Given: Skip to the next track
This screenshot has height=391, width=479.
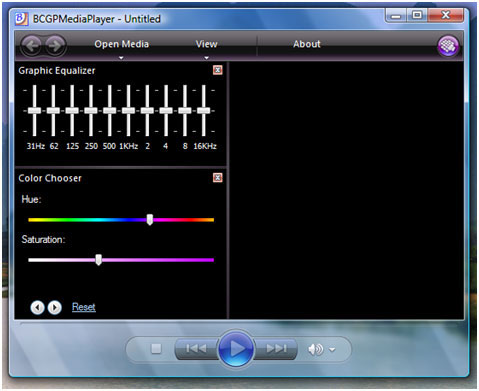Looking at the screenshot, I should click(276, 349).
